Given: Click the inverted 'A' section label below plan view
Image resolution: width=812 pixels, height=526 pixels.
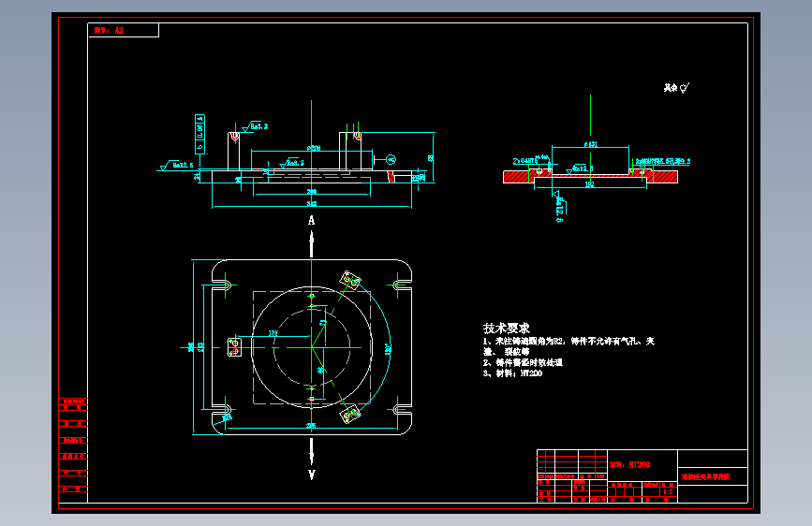Looking at the screenshot, I should (x=311, y=475).
